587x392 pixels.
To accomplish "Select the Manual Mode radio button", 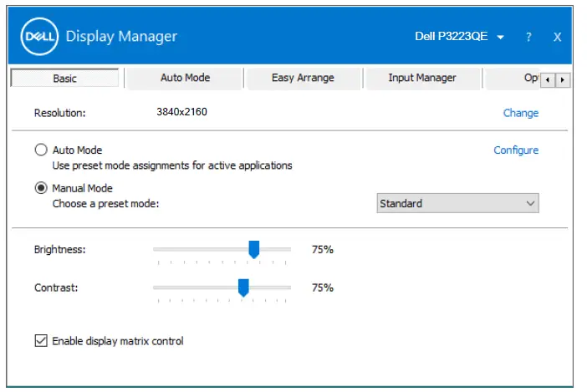I will (41, 188).
